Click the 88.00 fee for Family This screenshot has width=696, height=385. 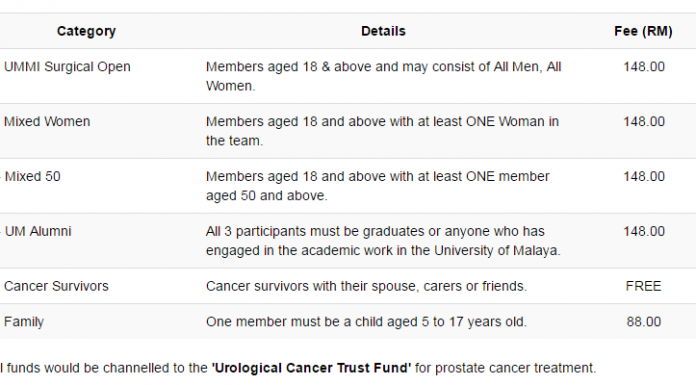coord(644,322)
